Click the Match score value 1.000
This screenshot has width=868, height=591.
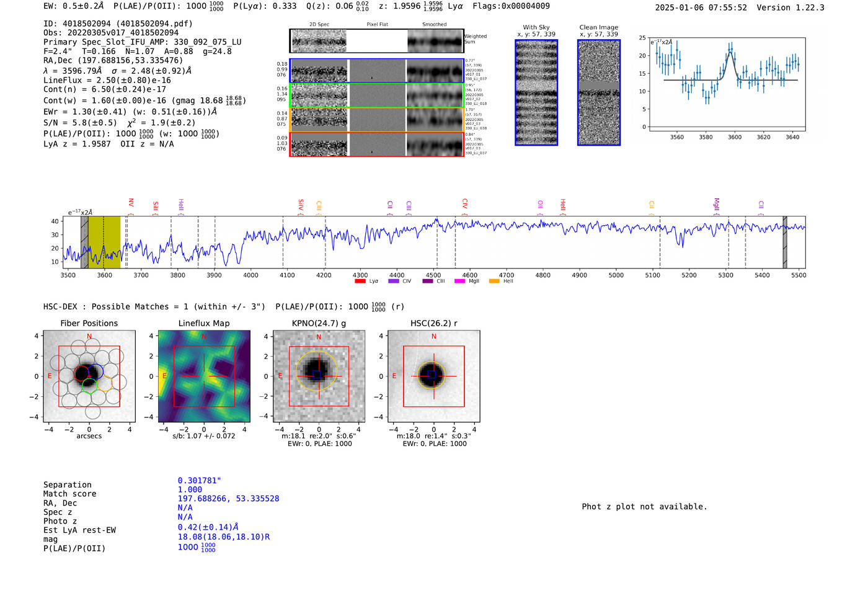[190, 490]
